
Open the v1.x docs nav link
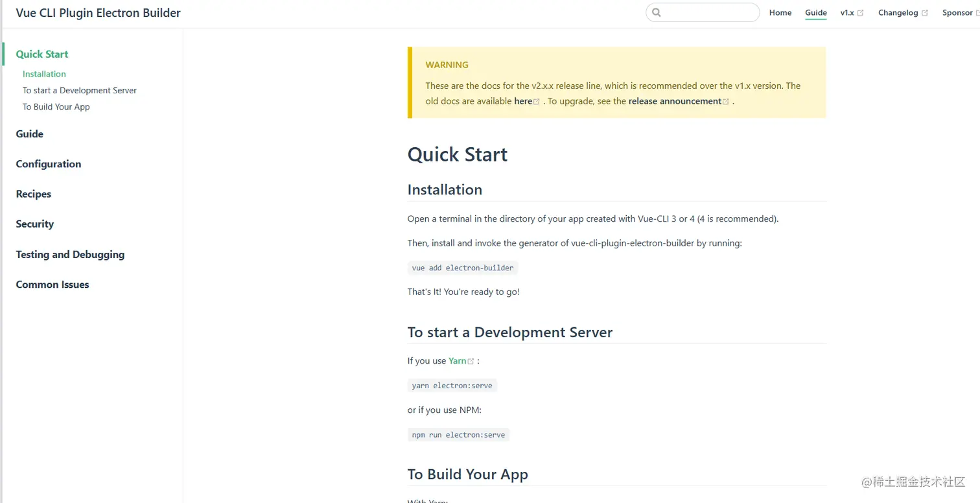tap(847, 12)
